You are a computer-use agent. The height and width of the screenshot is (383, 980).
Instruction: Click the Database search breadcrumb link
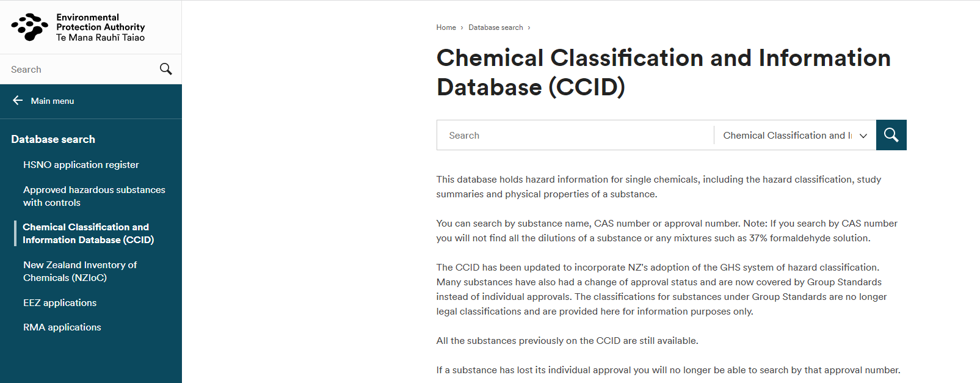coord(495,27)
